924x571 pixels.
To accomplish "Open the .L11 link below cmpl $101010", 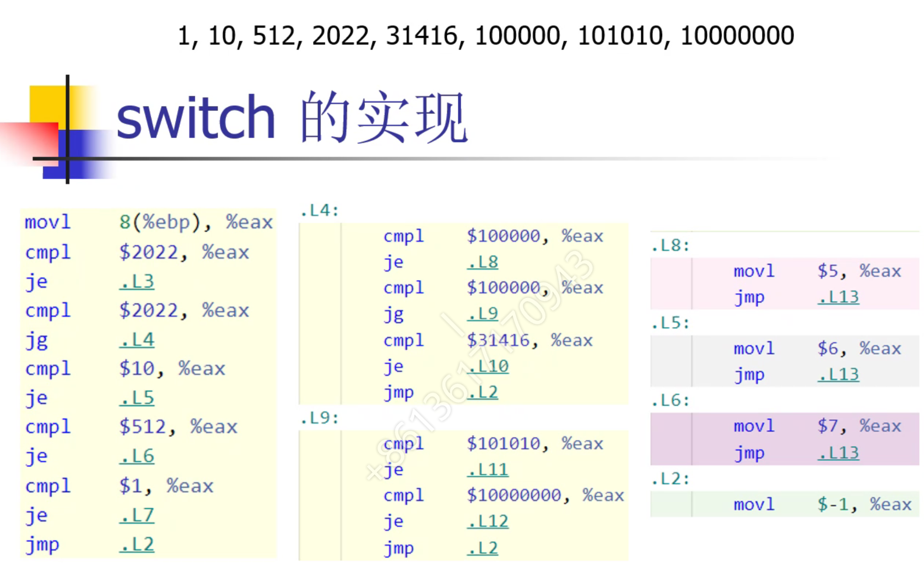I will click(x=488, y=470).
